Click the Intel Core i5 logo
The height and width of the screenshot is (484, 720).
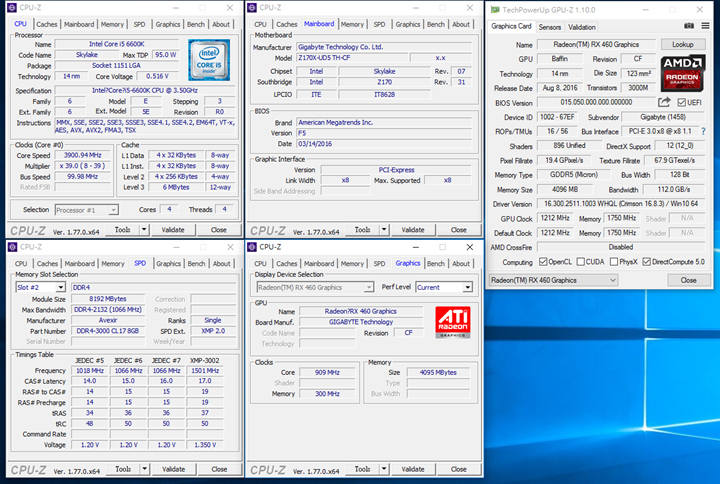(211, 58)
